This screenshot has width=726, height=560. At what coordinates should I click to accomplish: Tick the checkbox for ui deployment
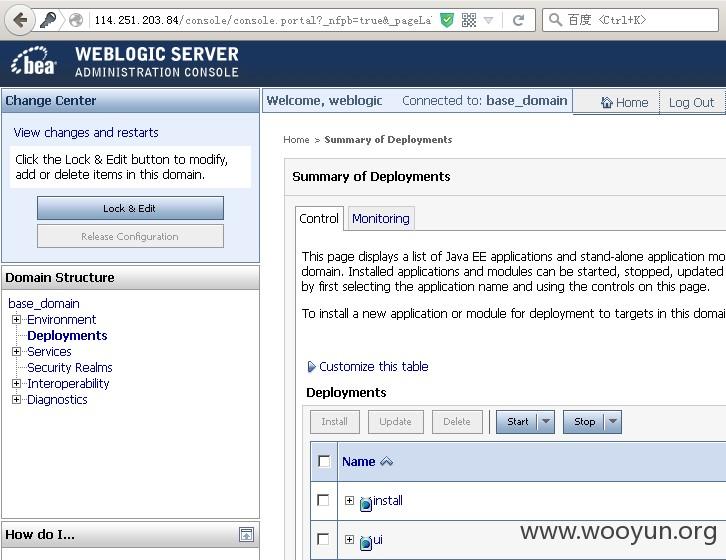coord(323,539)
